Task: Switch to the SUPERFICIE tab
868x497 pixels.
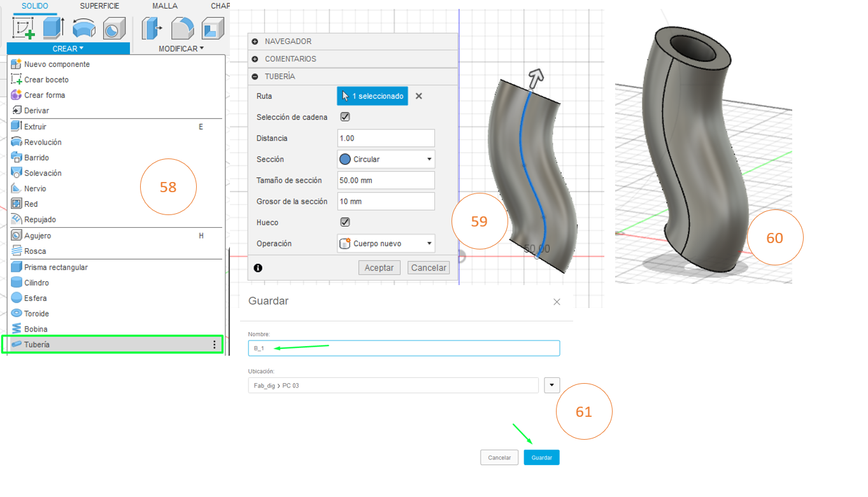Action: click(99, 6)
